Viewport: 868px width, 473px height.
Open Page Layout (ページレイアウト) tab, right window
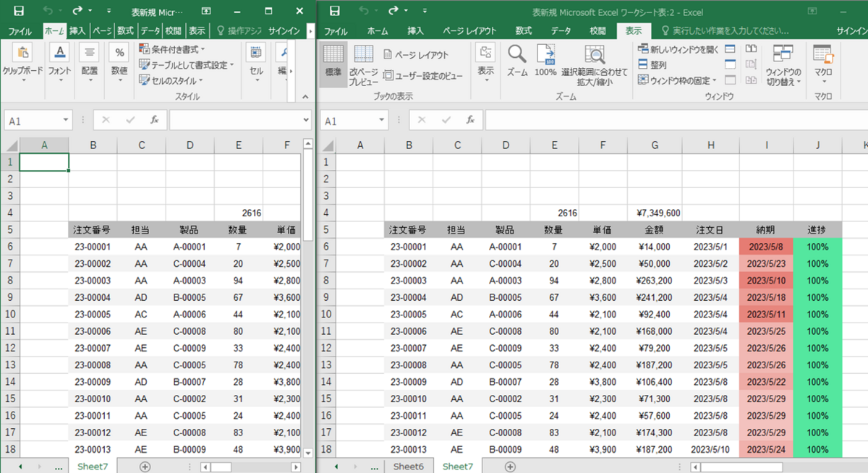[x=469, y=31]
